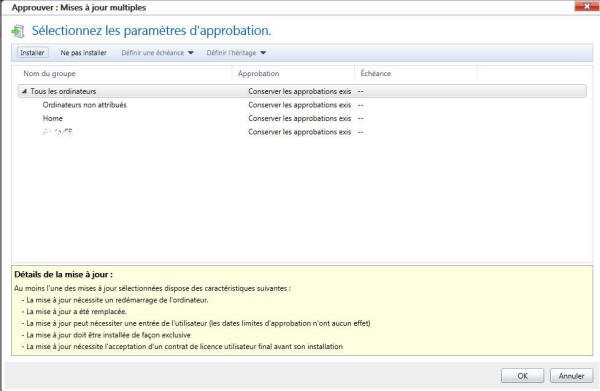Screen dimensions: 600x391
Task: Click the Nom du groupe column header
Action: click(x=49, y=73)
